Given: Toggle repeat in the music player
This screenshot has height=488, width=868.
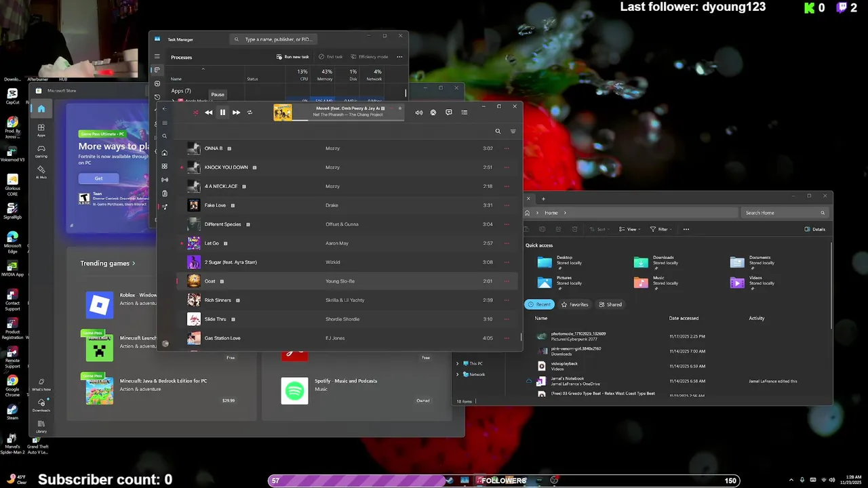Looking at the screenshot, I should tap(250, 113).
